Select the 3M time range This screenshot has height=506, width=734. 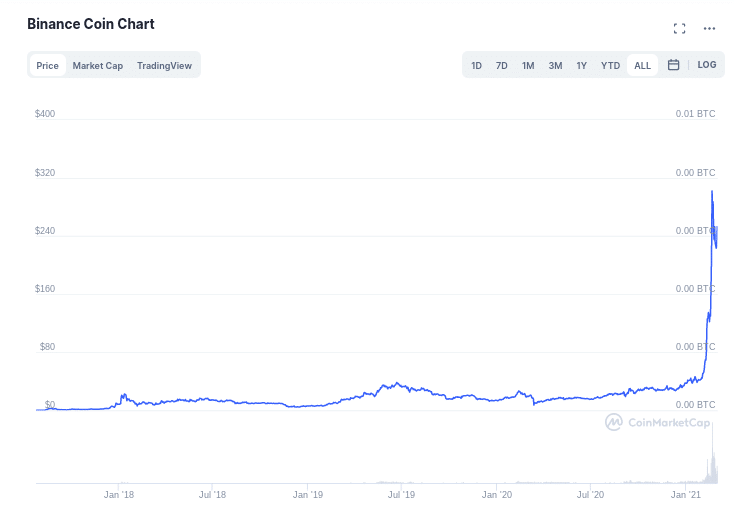(555, 66)
